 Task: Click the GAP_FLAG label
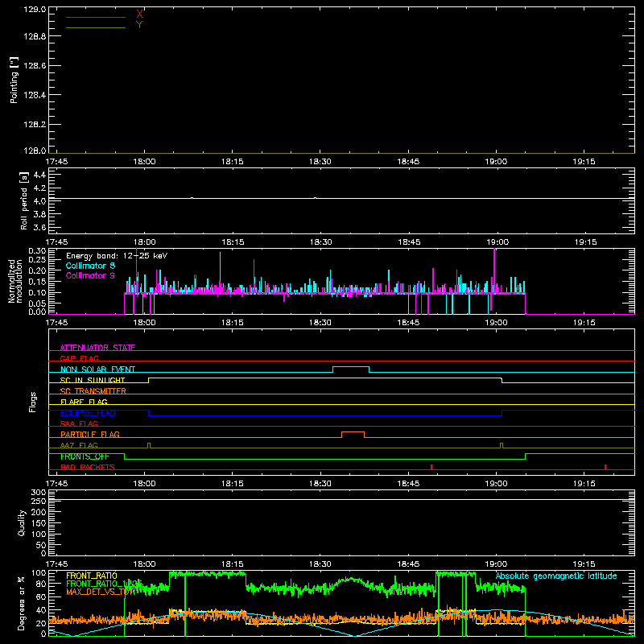click(x=79, y=358)
